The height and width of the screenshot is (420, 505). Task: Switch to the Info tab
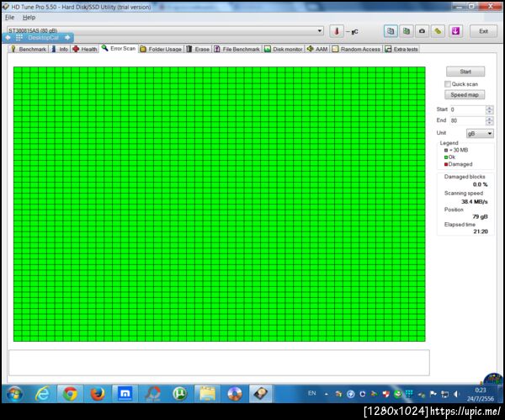point(60,49)
